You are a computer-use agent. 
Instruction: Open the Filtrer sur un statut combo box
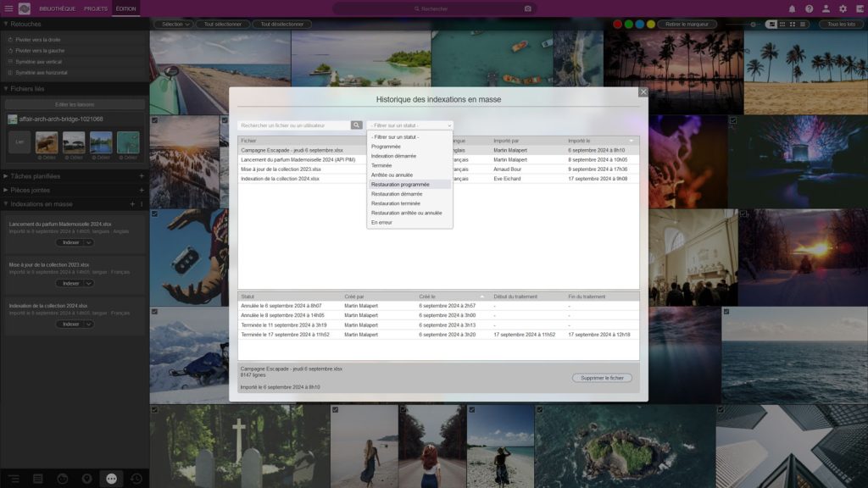410,125
